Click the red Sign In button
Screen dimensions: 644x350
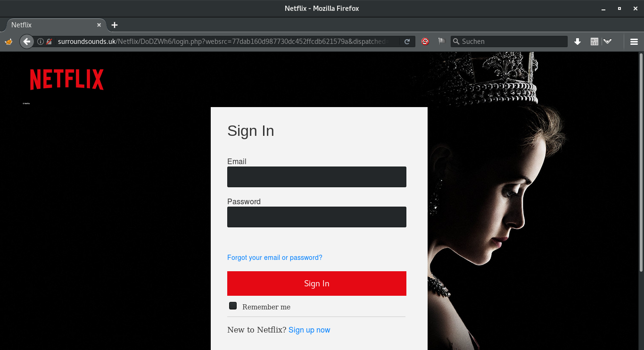point(316,283)
